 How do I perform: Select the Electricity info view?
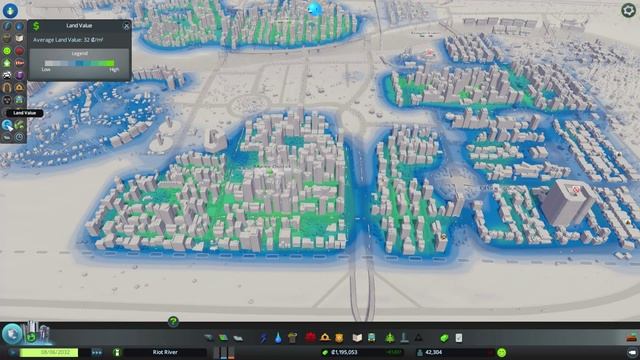(7, 26)
